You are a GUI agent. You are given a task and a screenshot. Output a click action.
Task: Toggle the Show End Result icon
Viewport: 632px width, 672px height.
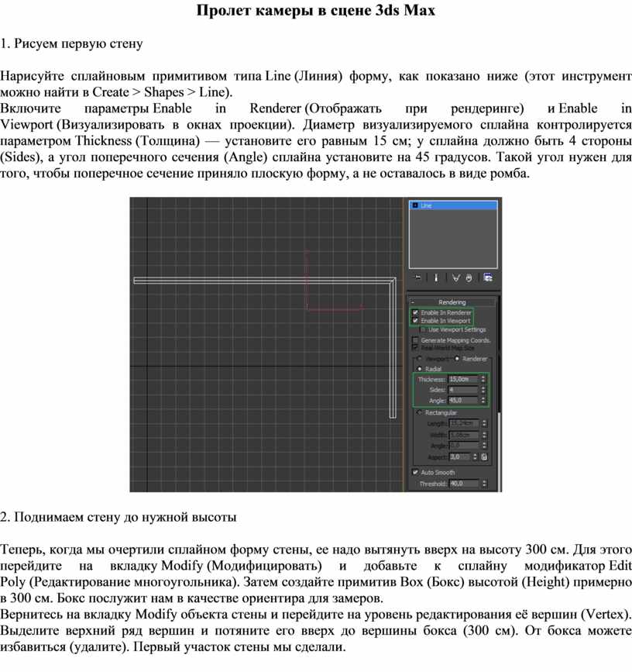[x=436, y=277]
